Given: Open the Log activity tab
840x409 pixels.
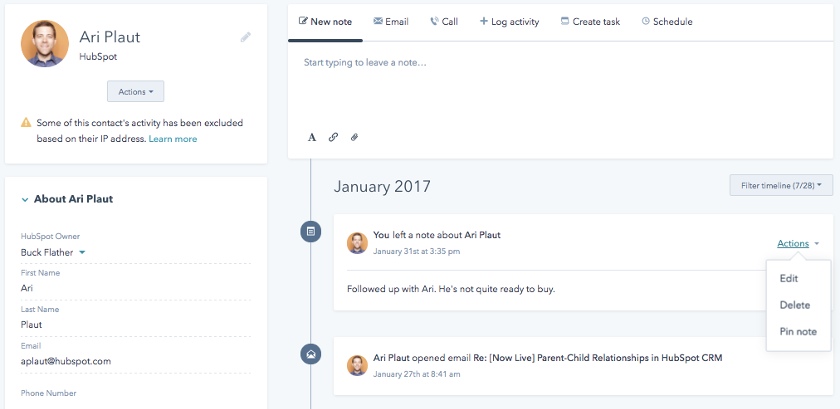Looking at the screenshot, I should pos(510,21).
